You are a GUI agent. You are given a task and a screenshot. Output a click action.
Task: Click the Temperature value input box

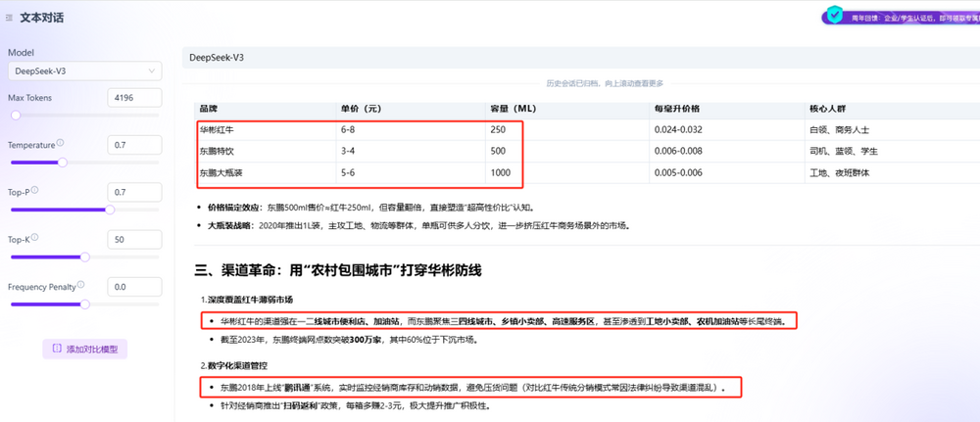(134, 145)
